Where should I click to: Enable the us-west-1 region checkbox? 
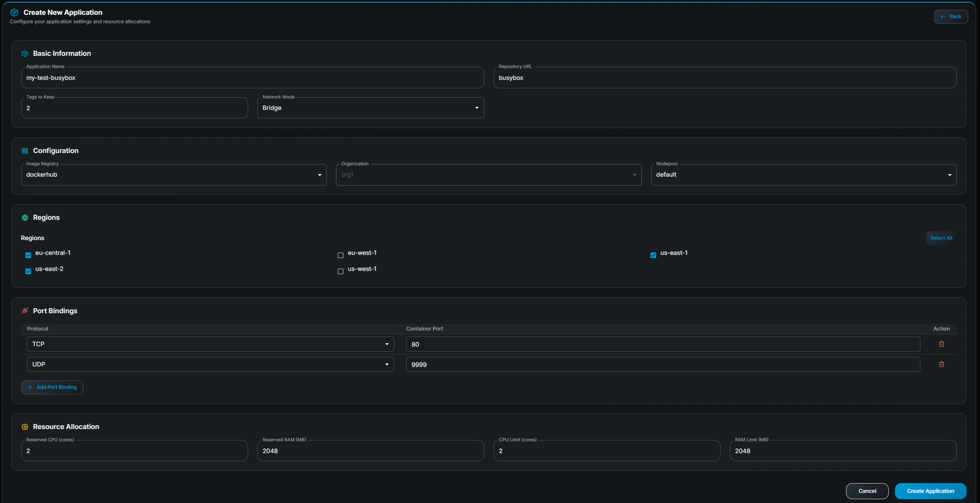click(341, 271)
